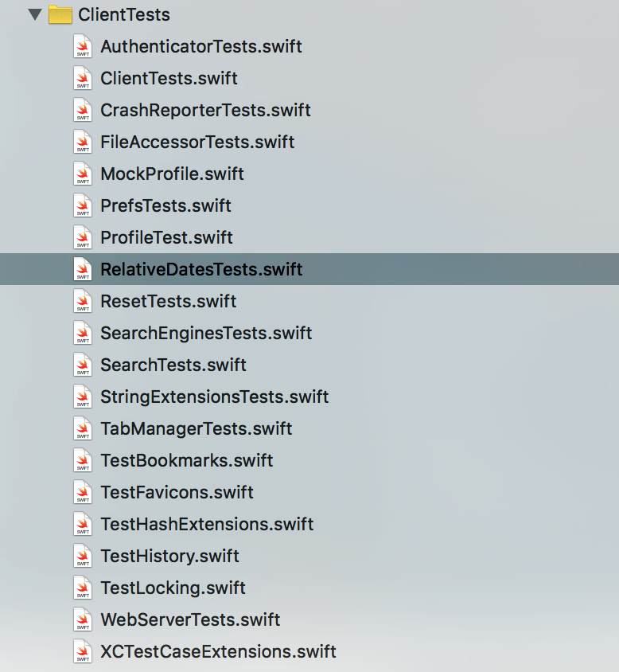Click the Swift icon beside CrashReporterTests.swift

83,110
